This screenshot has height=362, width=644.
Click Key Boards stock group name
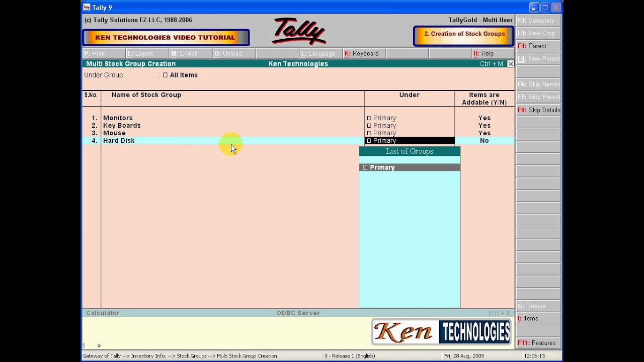click(122, 126)
